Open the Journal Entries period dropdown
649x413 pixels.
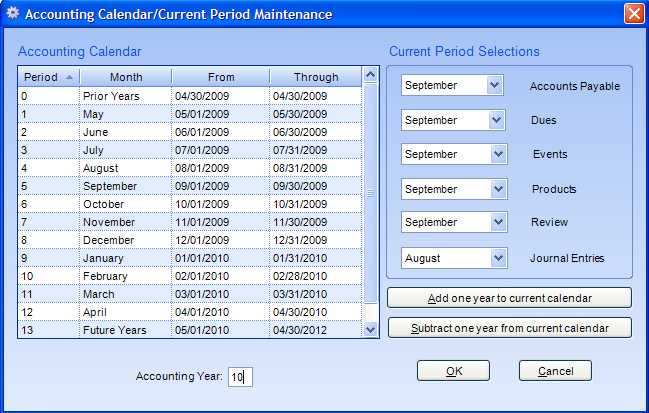coord(499,258)
